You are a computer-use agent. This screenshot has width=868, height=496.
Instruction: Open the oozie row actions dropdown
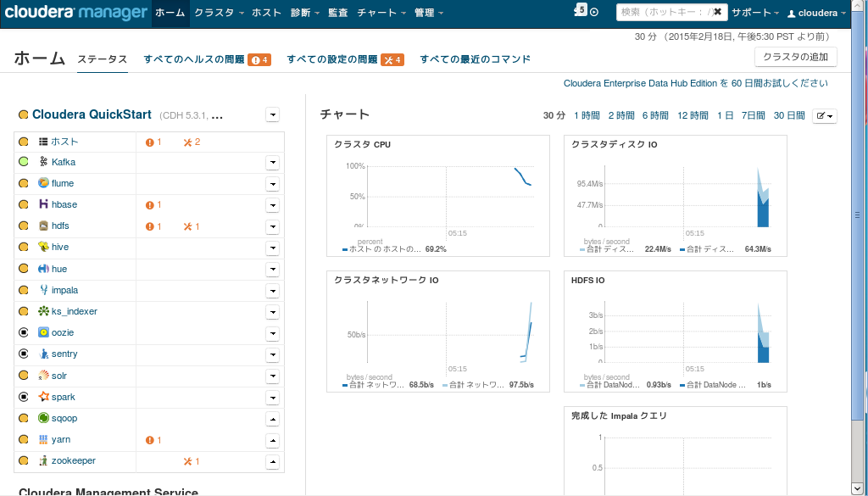click(x=272, y=333)
